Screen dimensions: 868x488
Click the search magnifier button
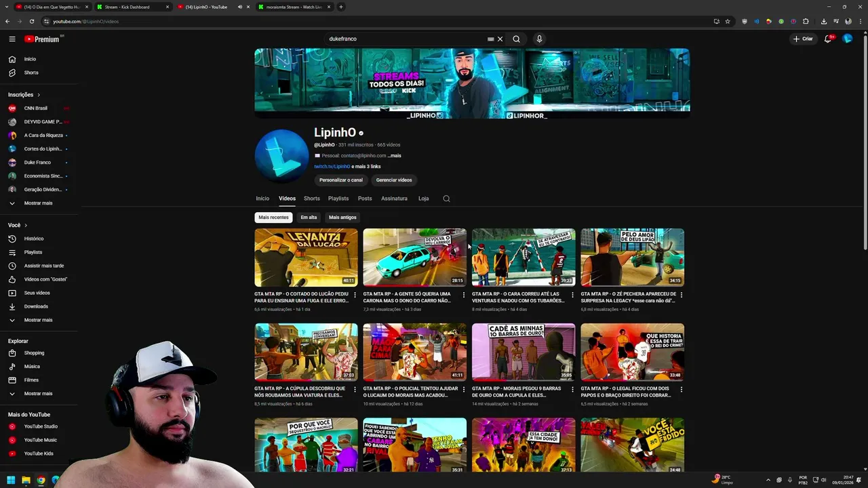pos(516,39)
